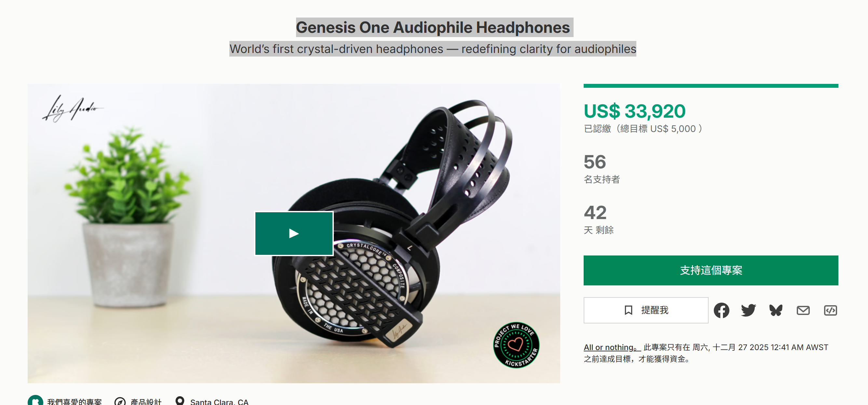Click the Kickstarter badge next to 我們喜愛的專案

35,400
